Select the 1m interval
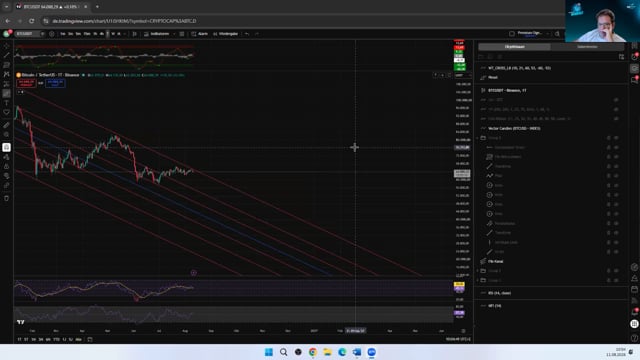This screenshot has width=640, height=360. tap(63, 34)
